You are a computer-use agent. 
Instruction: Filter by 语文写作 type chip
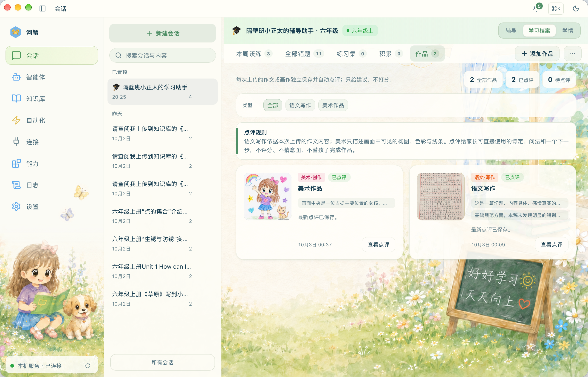coord(300,106)
